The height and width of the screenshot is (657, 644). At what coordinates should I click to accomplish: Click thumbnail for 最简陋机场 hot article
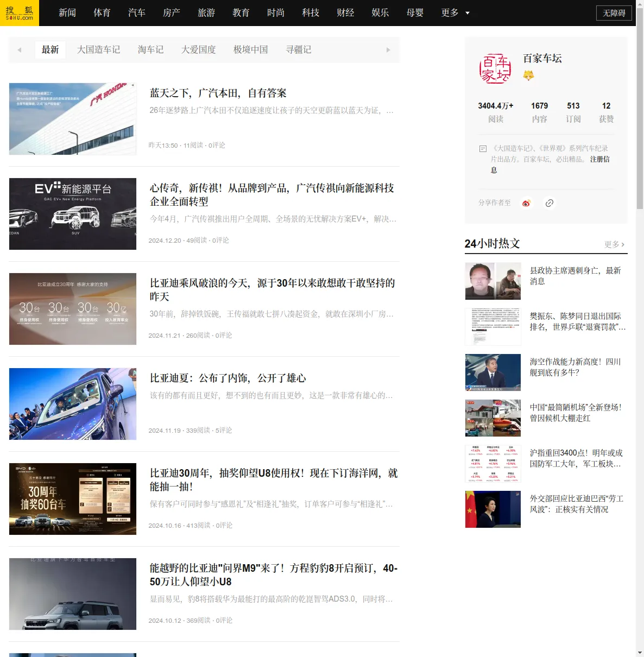pos(493,418)
